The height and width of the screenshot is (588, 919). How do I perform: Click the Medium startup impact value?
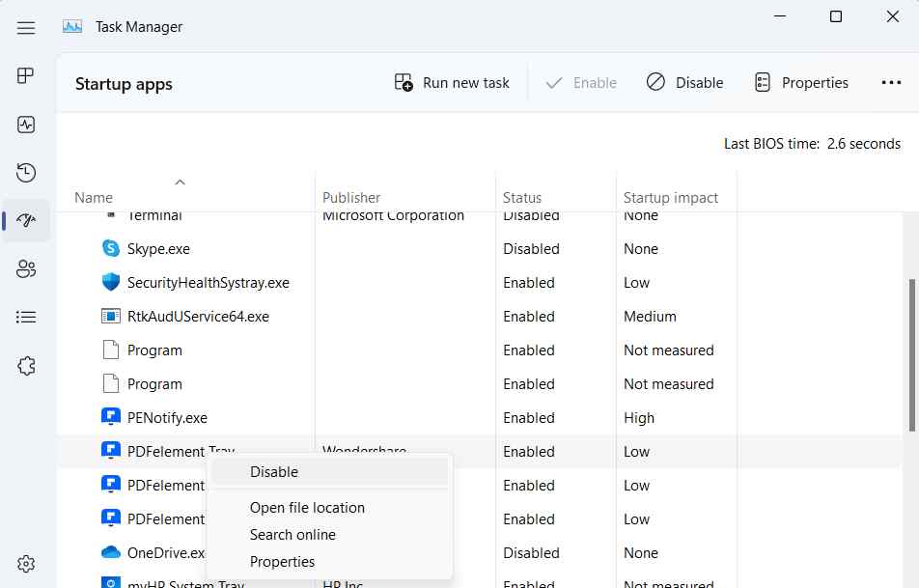pos(650,317)
